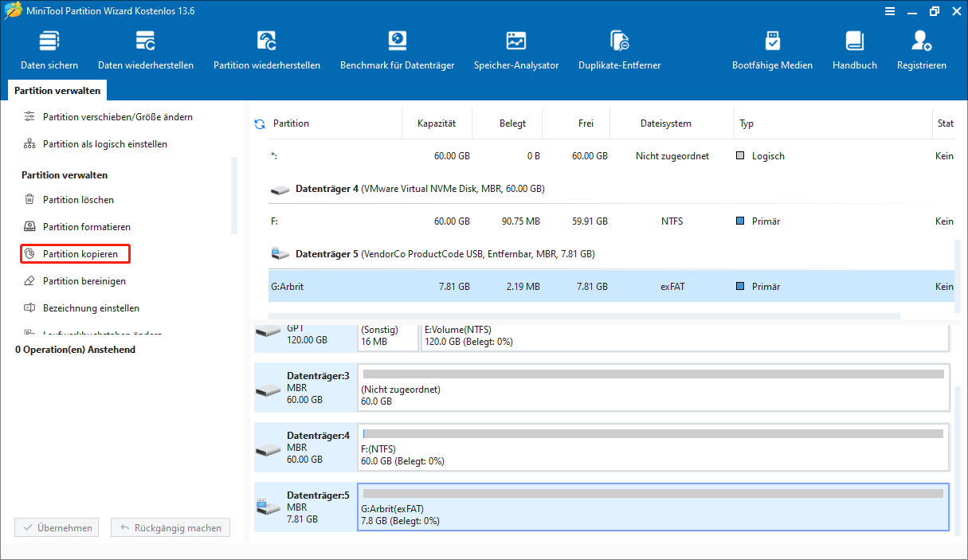Sort by Dateisystem column header

[666, 123]
